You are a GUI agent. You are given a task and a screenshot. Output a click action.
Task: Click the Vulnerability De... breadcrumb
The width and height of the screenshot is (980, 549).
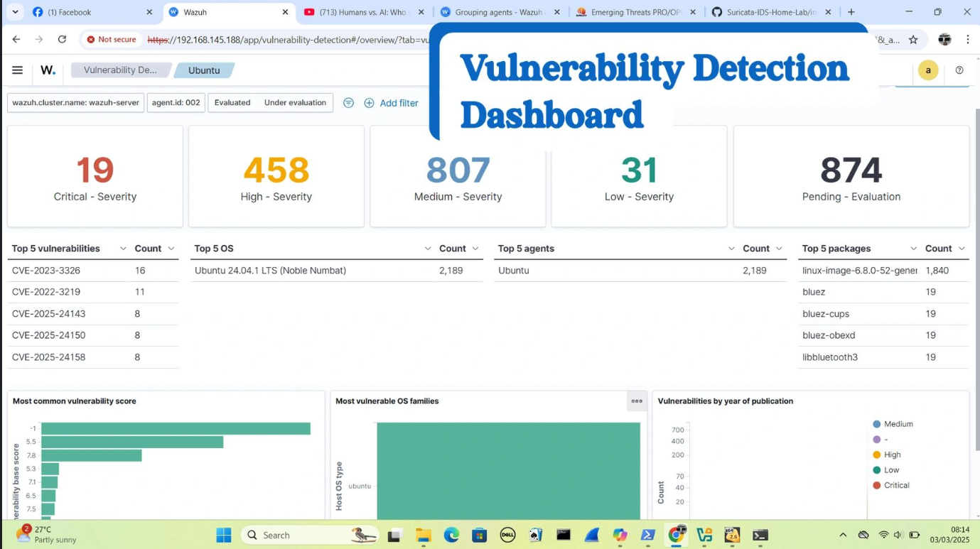click(x=120, y=70)
